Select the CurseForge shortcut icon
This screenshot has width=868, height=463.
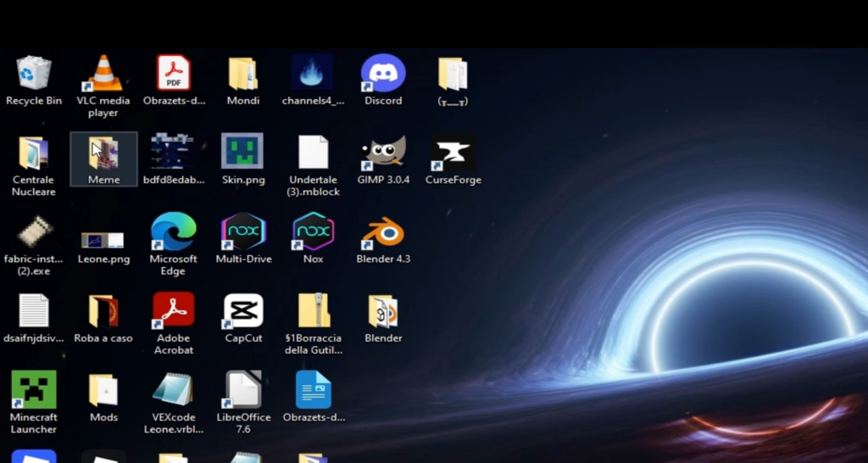[x=453, y=153]
